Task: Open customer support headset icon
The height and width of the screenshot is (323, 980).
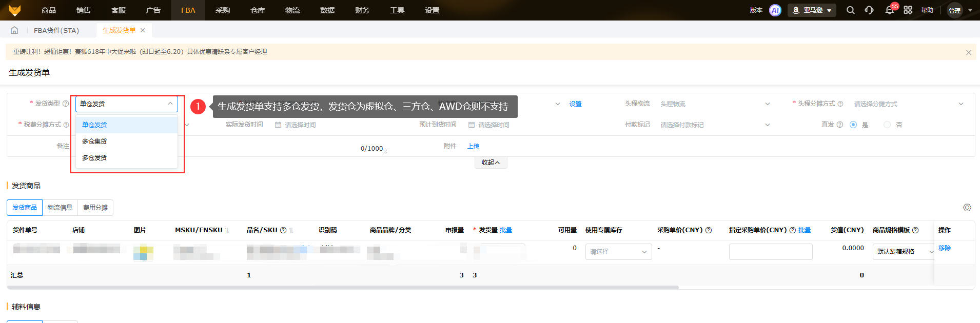Action: pyautogui.click(x=869, y=10)
